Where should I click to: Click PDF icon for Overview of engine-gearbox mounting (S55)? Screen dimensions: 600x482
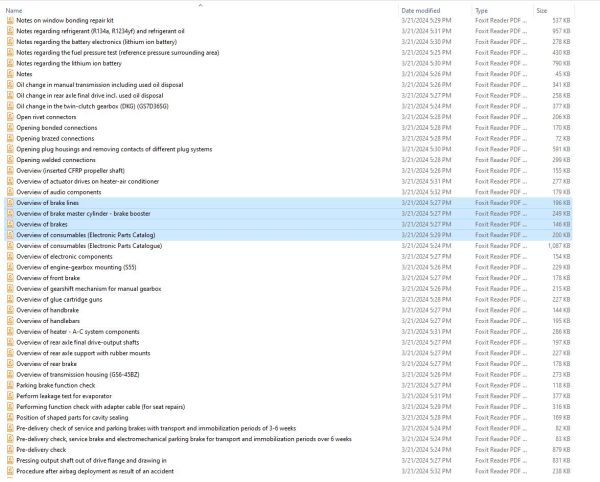coord(10,267)
